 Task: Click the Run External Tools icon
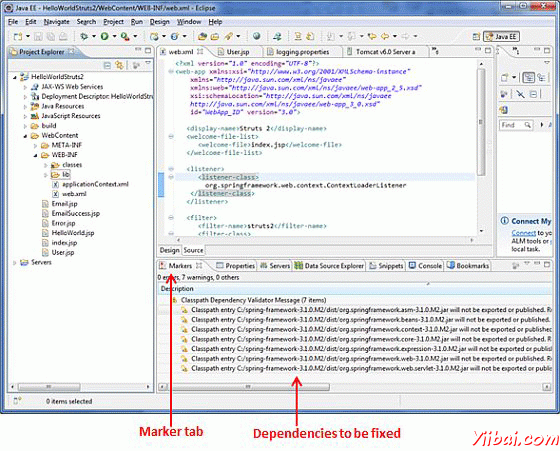click(x=125, y=36)
